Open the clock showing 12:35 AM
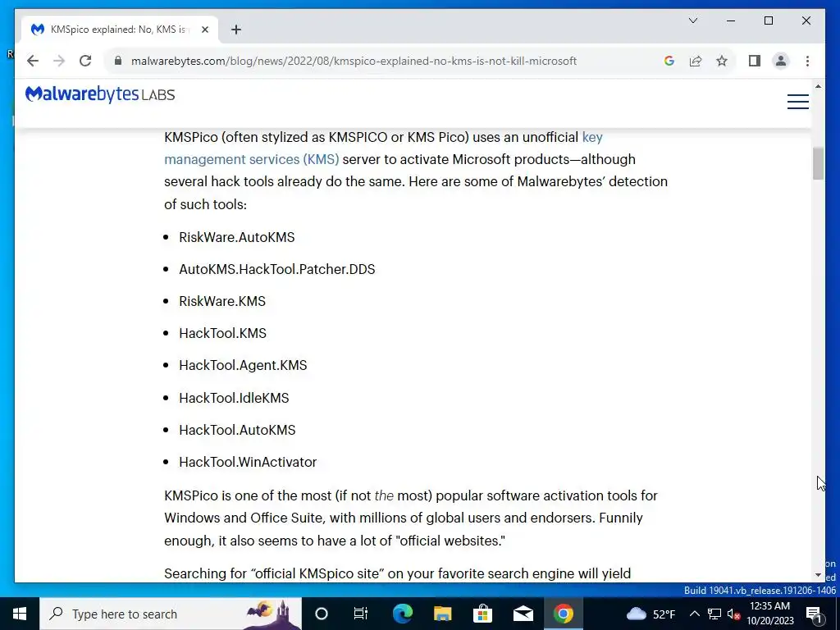 tap(769, 614)
